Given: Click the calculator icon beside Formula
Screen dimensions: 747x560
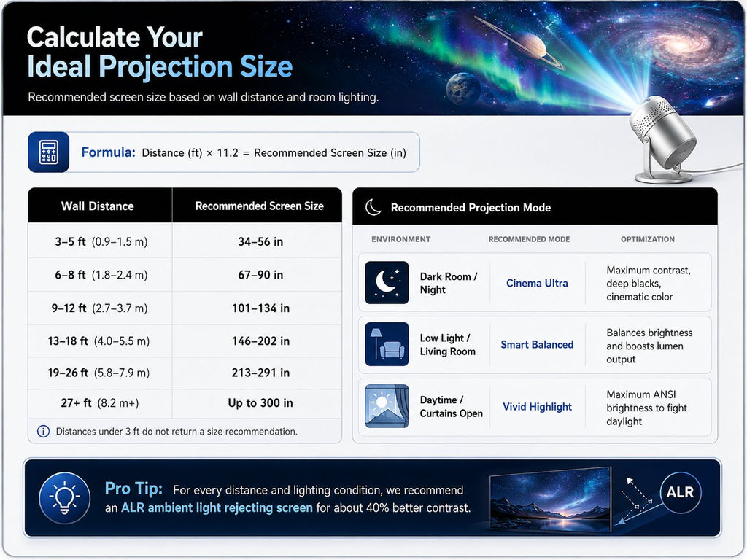Looking at the screenshot, I should tap(49, 152).
